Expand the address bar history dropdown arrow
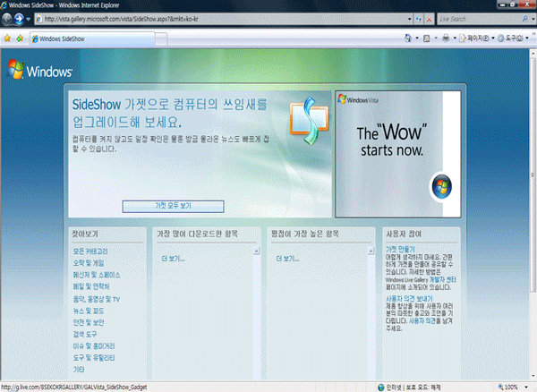 [x=410, y=19]
